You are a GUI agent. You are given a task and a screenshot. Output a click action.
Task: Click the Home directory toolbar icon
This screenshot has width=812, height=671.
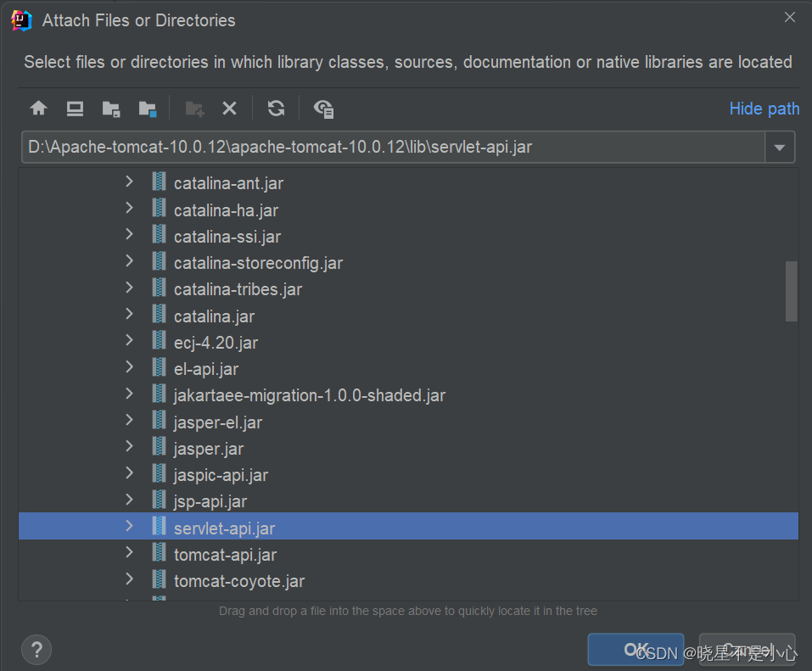[x=38, y=109]
